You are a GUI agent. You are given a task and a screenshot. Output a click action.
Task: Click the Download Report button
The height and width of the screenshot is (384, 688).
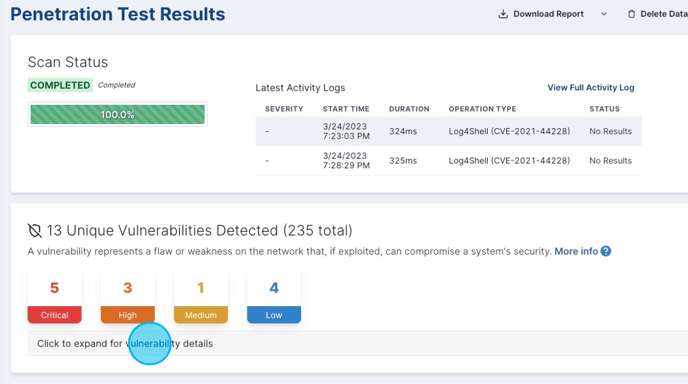pos(541,14)
